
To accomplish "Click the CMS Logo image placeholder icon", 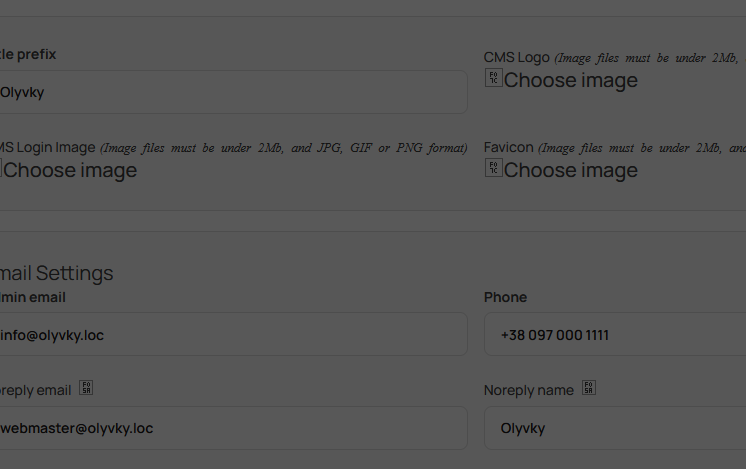I will coord(493,78).
